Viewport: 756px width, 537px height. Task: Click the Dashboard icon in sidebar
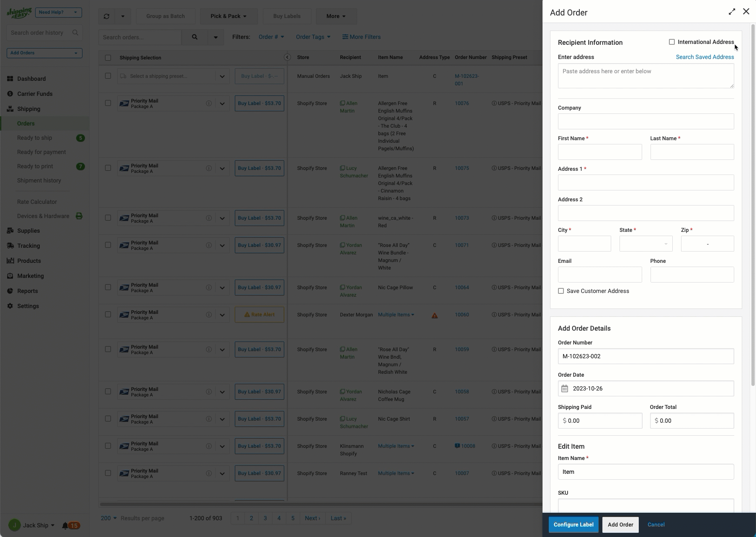[x=10, y=79]
